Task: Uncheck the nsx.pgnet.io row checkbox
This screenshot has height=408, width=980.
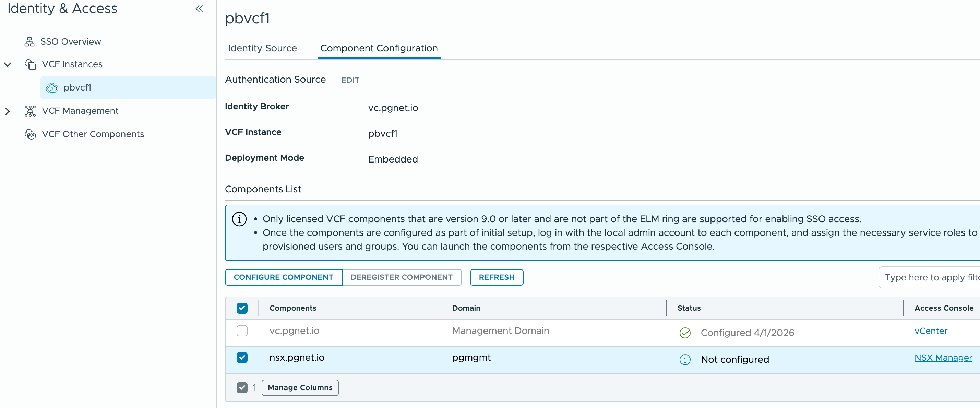Action: pyautogui.click(x=242, y=357)
